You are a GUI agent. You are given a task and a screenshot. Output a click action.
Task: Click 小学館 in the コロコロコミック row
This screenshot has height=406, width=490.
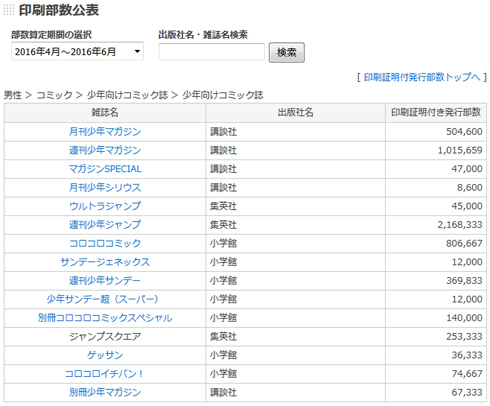[223, 243]
